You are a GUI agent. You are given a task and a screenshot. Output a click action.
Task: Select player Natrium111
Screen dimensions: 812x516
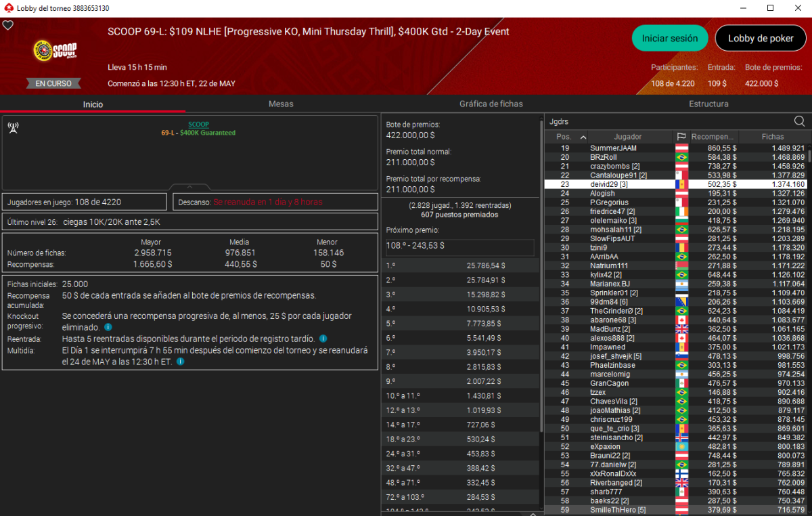[676, 265]
